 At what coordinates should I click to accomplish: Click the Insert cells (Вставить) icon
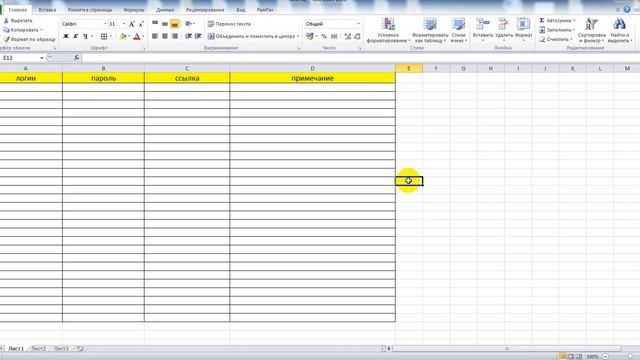point(482,24)
